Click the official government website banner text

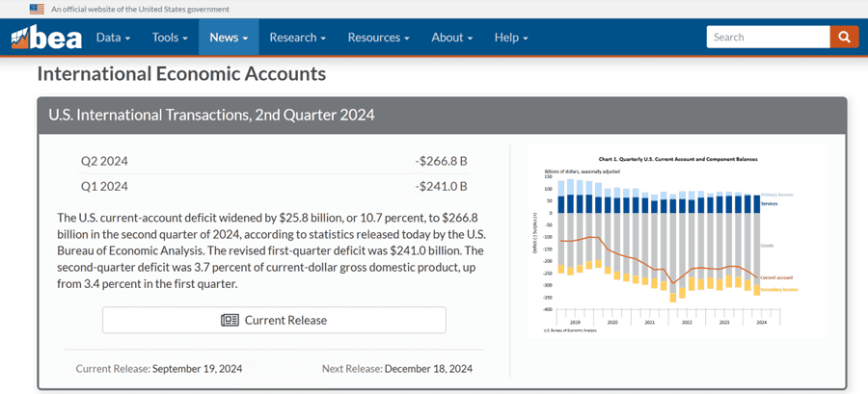pos(140,9)
